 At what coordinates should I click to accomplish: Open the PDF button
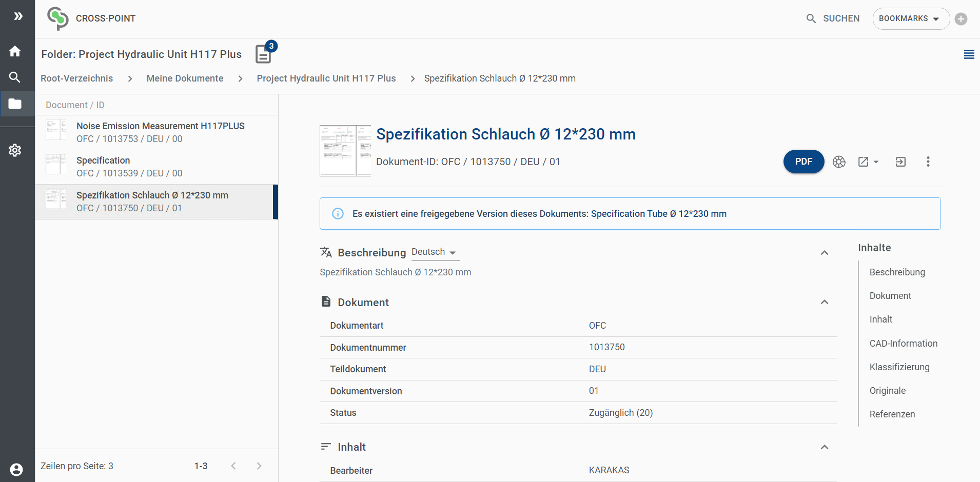click(803, 162)
